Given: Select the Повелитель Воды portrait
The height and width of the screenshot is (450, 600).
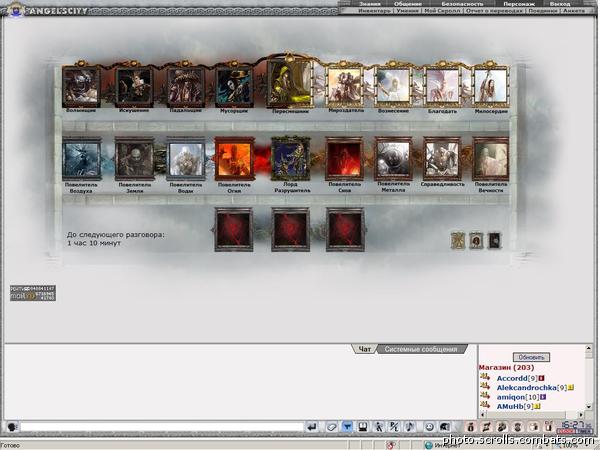Looking at the screenshot, I should tap(186, 159).
